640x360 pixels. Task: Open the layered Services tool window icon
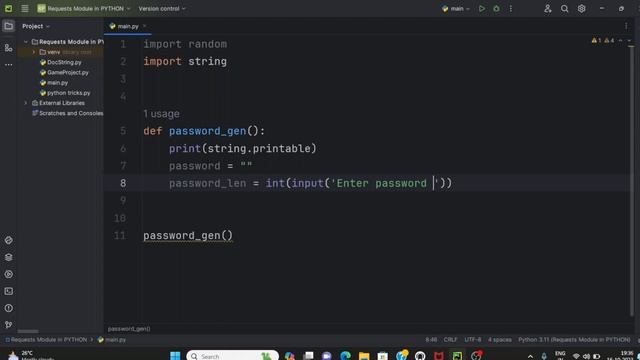click(x=8, y=257)
